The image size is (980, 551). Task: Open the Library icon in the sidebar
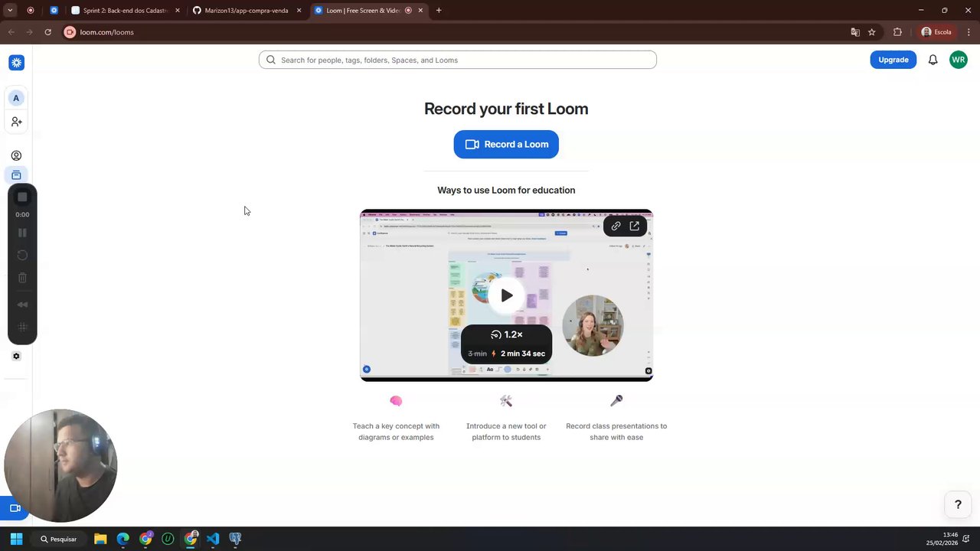pos(16,175)
